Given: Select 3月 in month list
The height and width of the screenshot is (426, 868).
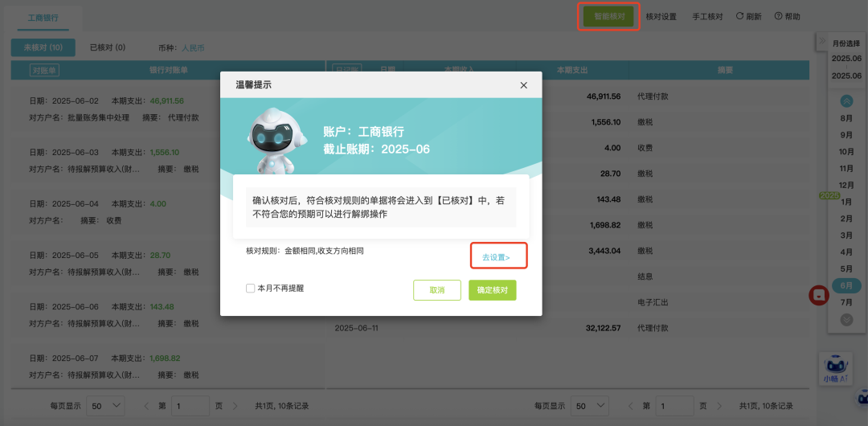Looking at the screenshot, I should click(x=846, y=236).
